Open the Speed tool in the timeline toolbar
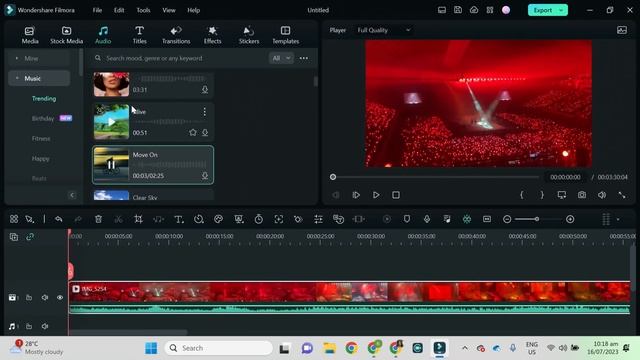Screen dimensions: 640x360 point(199,219)
